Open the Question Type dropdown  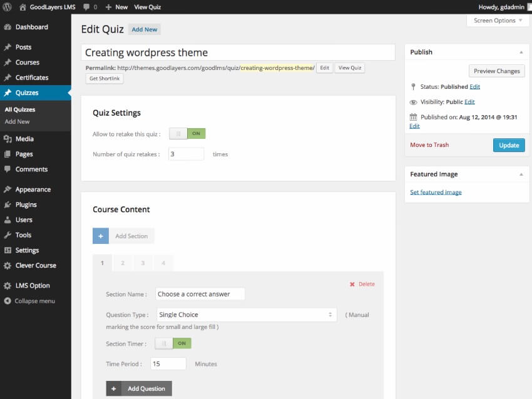coord(246,315)
